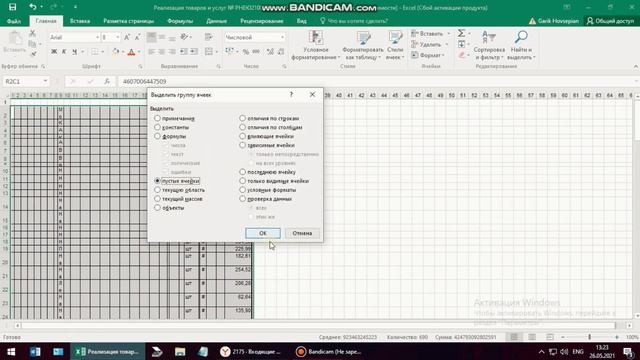Click the Fill down icon
640x360 pixels.
tap(461, 44)
